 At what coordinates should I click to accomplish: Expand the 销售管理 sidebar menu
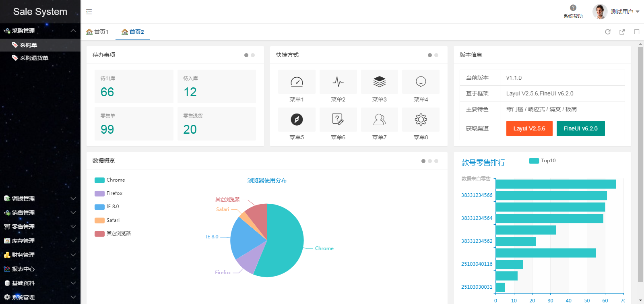coord(40,213)
